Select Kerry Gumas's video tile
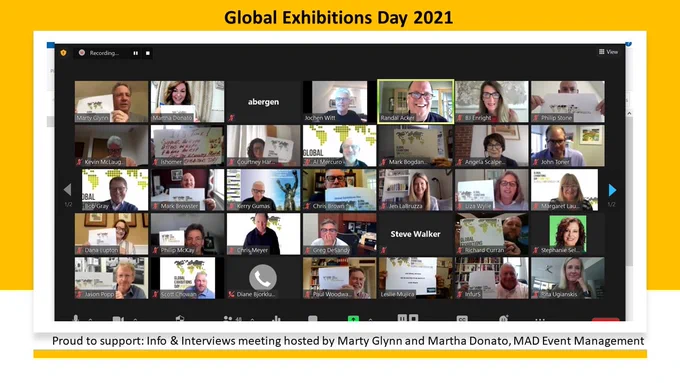680x383 pixels. (x=263, y=190)
